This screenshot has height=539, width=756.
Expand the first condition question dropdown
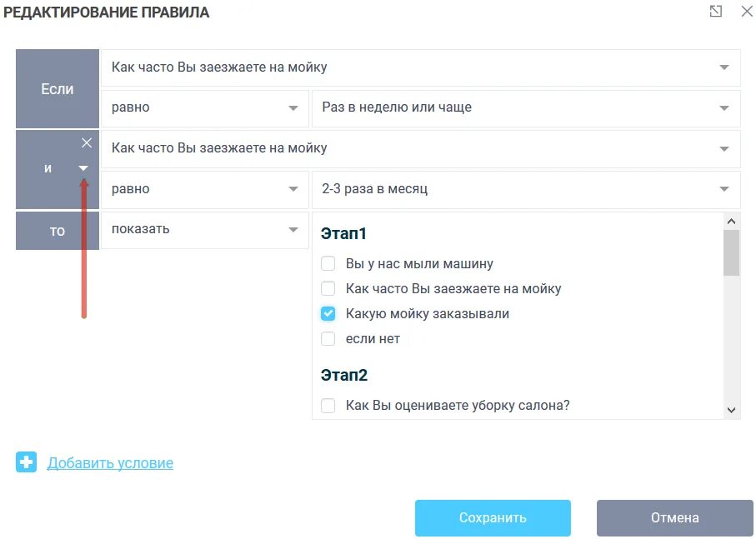pyautogui.click(x=722, y=67)
